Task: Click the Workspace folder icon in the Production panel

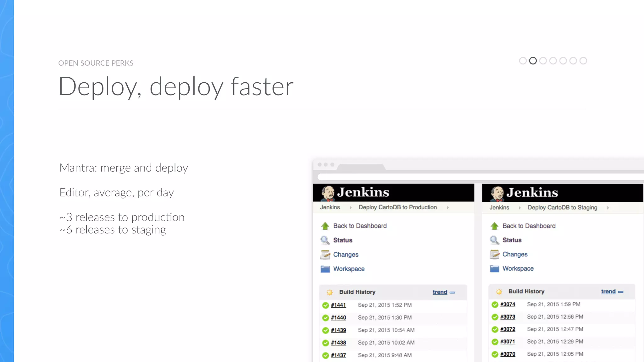Action: [325, 269]
